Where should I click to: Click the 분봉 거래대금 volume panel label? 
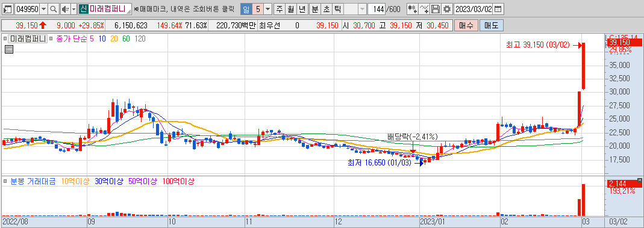tap(33, 181)
